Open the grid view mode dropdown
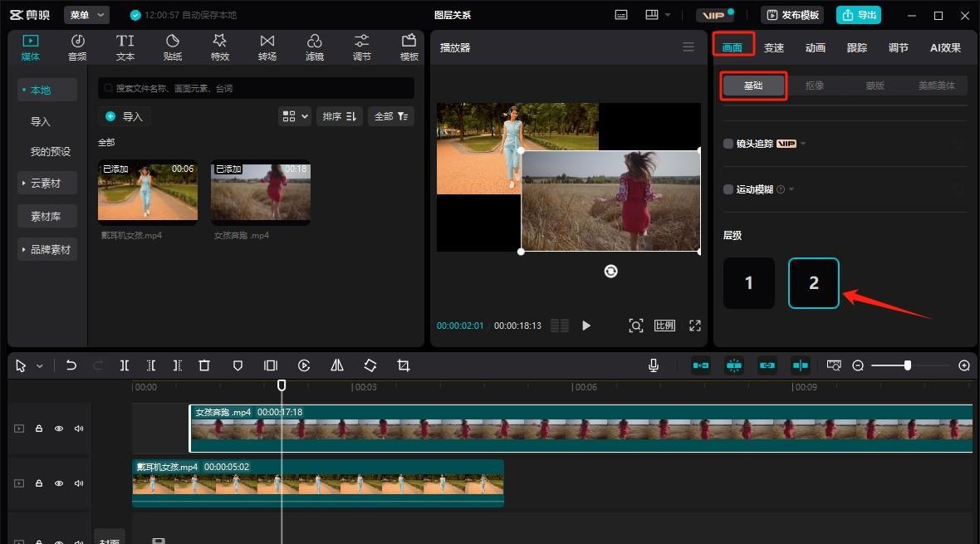Screen dimensions: 980x544 (295, 116)
